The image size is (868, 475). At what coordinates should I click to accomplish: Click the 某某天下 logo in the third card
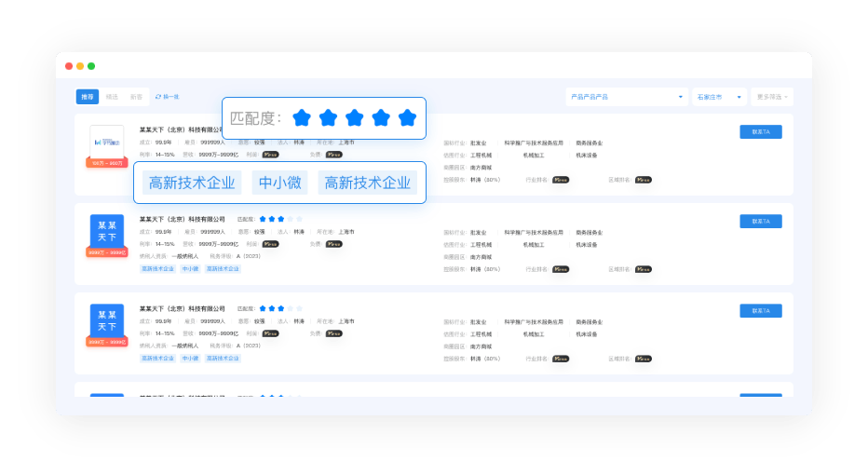tap(107, 320)
